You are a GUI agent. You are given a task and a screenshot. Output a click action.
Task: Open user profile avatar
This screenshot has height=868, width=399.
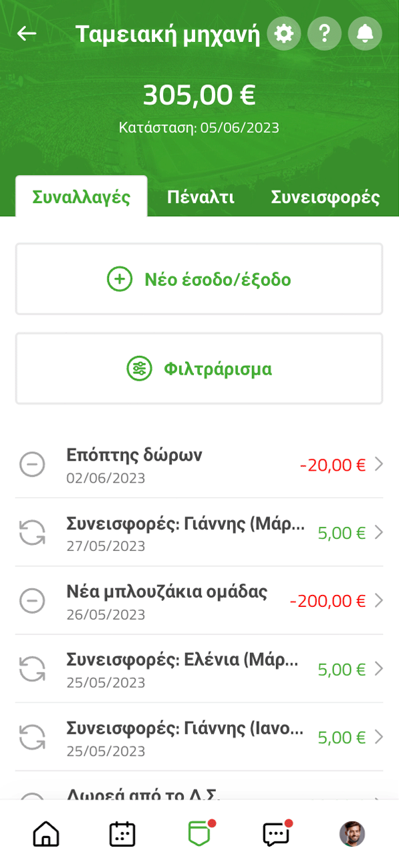352,834
